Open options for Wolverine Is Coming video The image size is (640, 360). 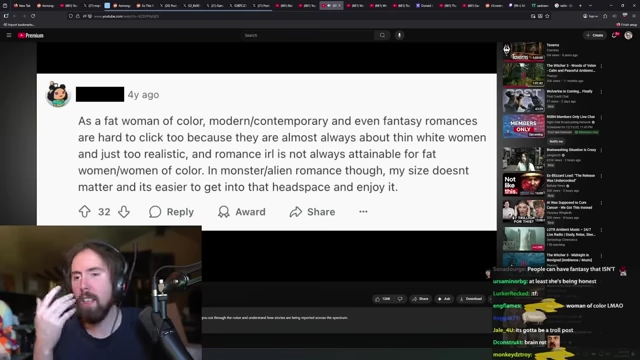(601, 92)
